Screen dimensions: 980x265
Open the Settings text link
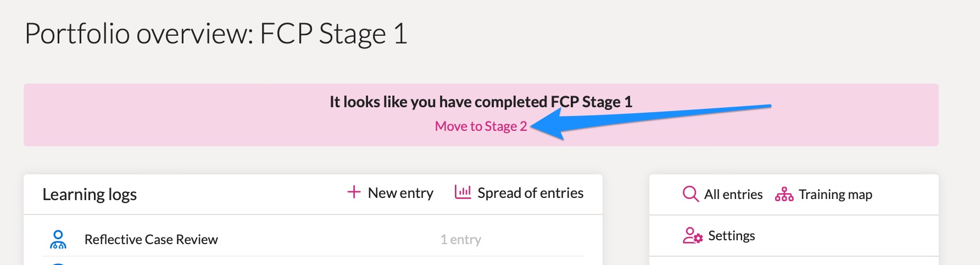(x=731, y=236)
